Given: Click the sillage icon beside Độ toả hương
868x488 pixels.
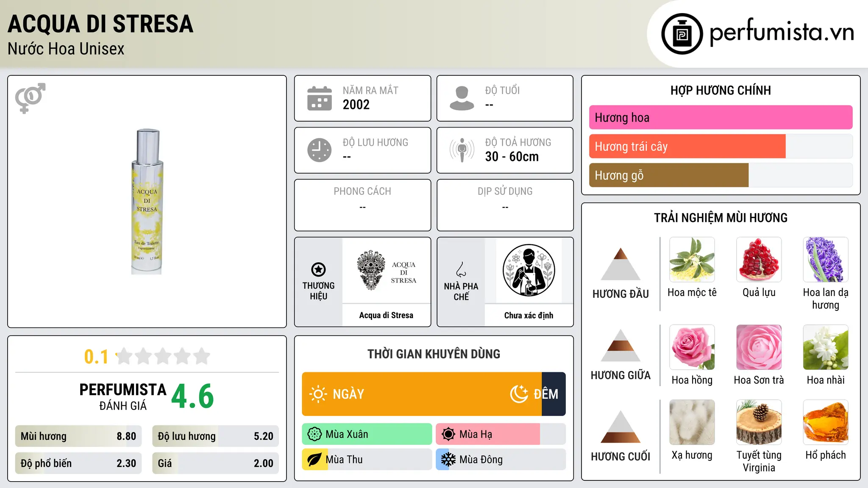Looking at the screenshot, I should [x=462, y=150].
